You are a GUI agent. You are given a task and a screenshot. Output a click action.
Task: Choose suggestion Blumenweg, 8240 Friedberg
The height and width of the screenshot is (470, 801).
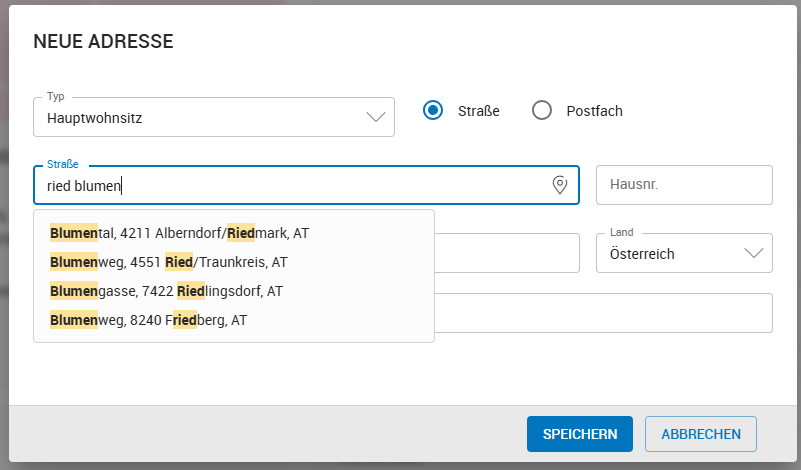(x=148, y=320)
